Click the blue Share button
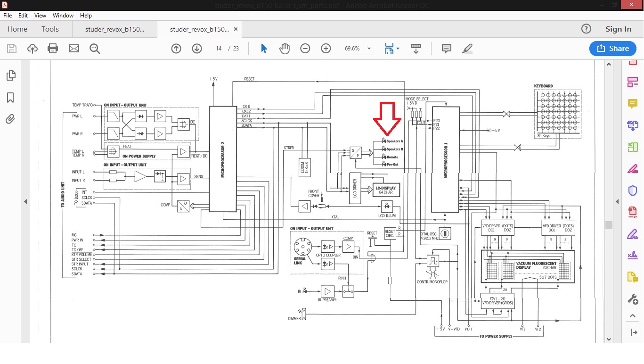The height and width of the screenshot is (364, 644). (x=612, y=49)
